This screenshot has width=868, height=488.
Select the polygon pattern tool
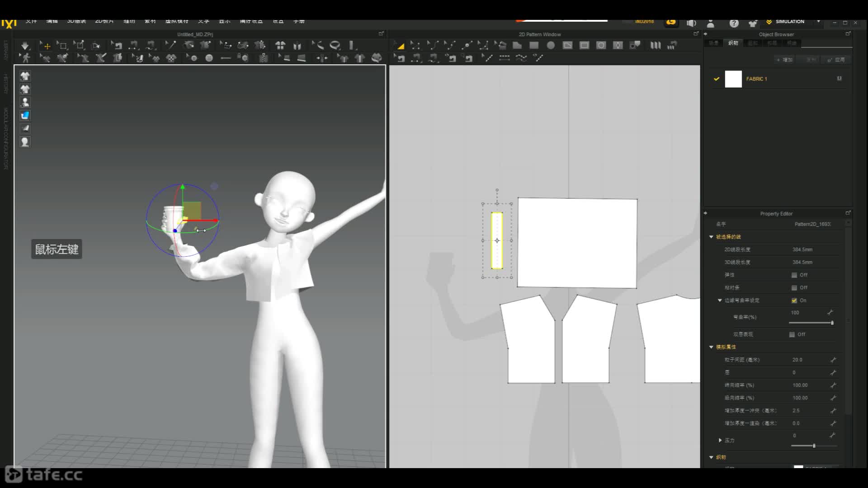coord(517,45)
